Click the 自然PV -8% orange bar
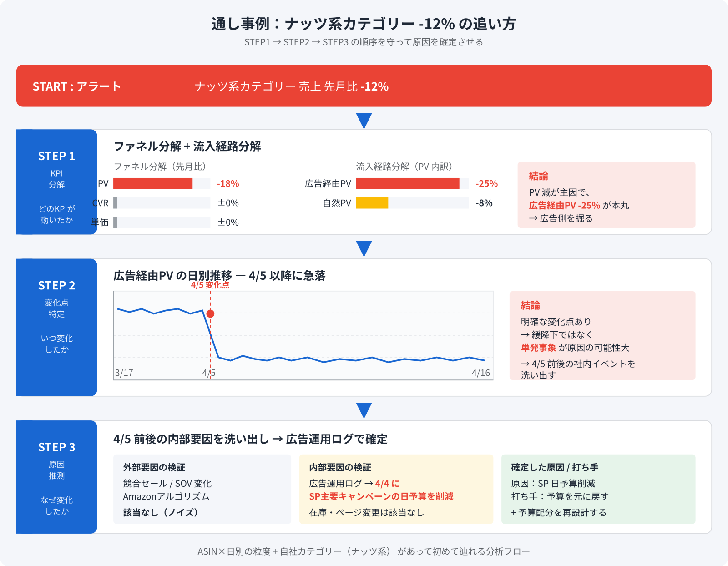Viewport: 728px width, 566px height. (372, 203)
